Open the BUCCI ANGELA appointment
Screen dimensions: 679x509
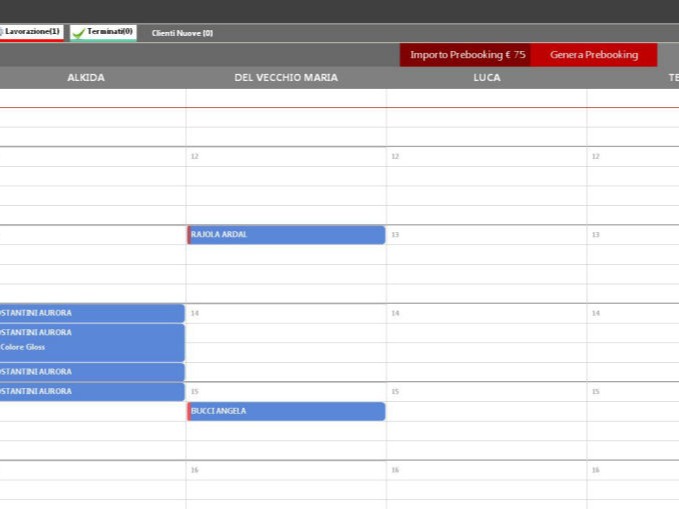pos(286,411)
